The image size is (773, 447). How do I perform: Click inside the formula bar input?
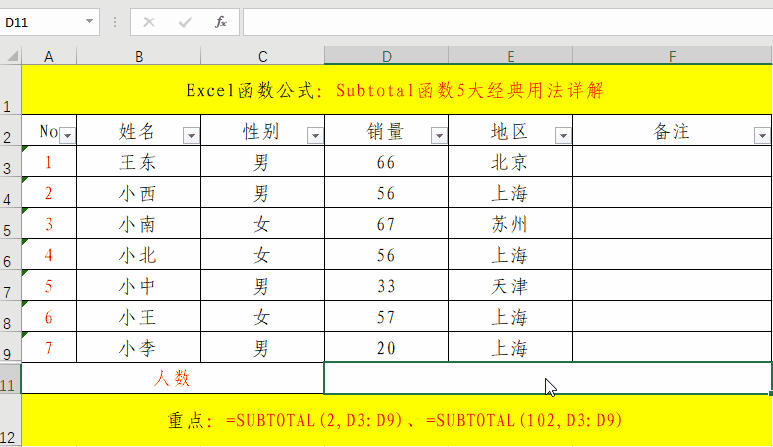(500, 21)
